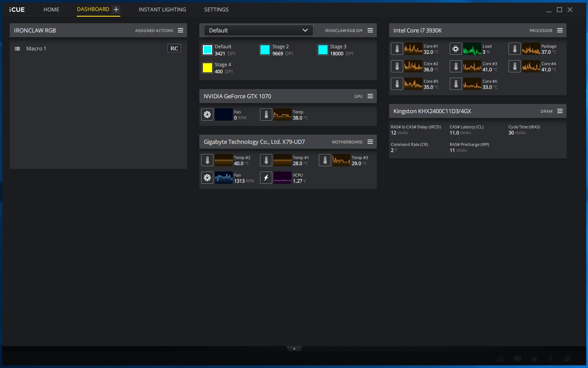Select the Default 3421 DPI color swatch
The height and width of the screenshot is (368, 588).
tap(207, 50)
